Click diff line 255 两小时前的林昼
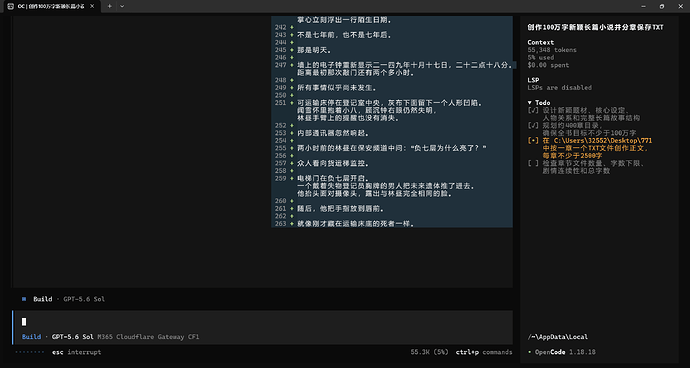The height and width of the screenshot is (368, 690). [x=392, y=148]
